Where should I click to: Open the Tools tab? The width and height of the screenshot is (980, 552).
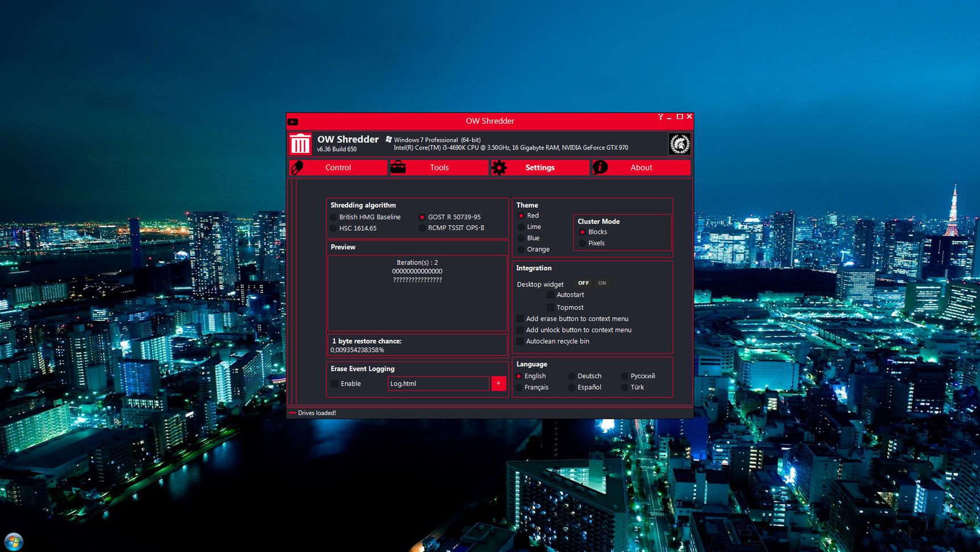click(439, 168)
